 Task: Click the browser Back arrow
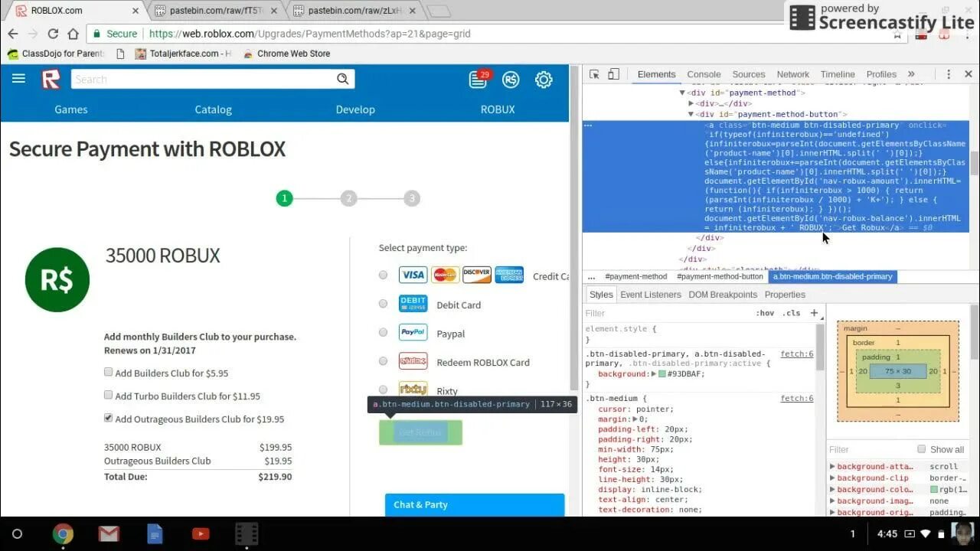tap(13, 34)
